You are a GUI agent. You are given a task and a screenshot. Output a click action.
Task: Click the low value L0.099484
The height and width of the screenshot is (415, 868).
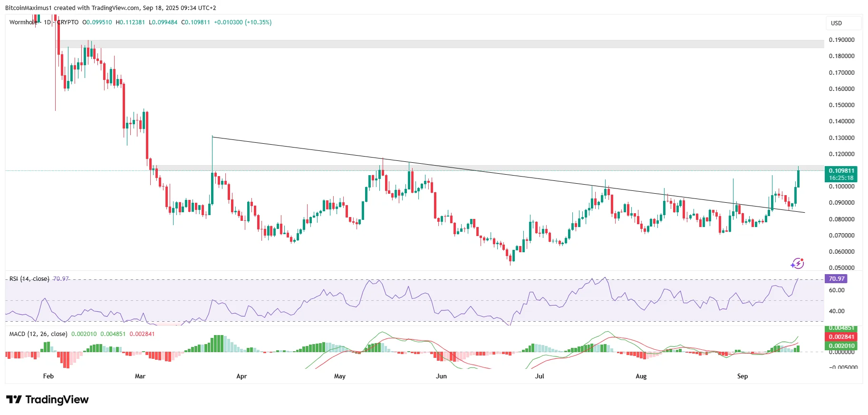point(163,22)
